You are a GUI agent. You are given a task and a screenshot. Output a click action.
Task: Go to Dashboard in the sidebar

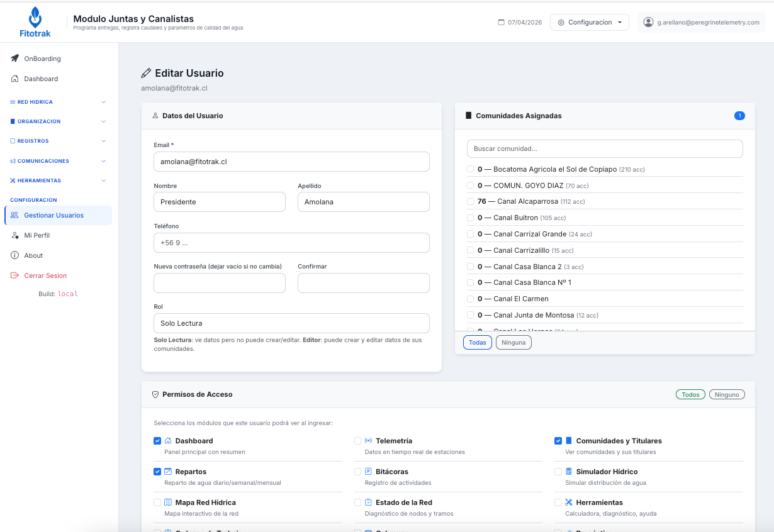pyautogui.click(x=59, y=79)
